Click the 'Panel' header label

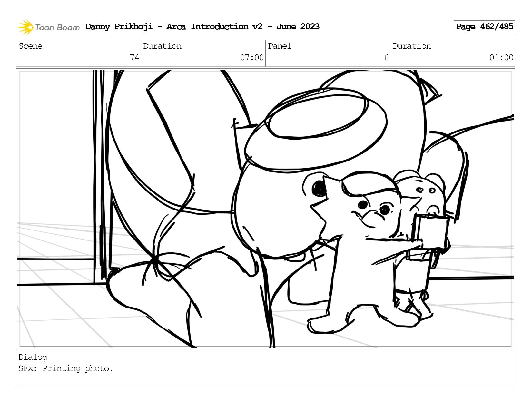(280, 46)
